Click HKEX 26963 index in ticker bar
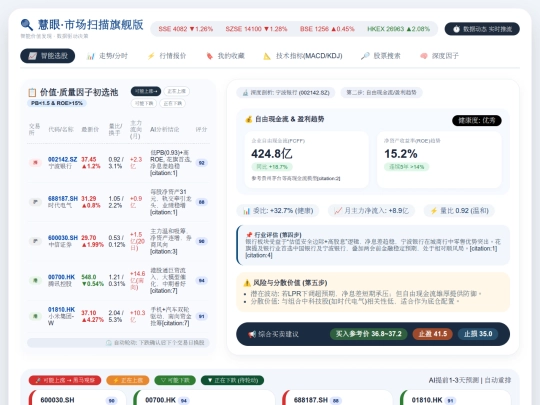 (x=398, y=29)
